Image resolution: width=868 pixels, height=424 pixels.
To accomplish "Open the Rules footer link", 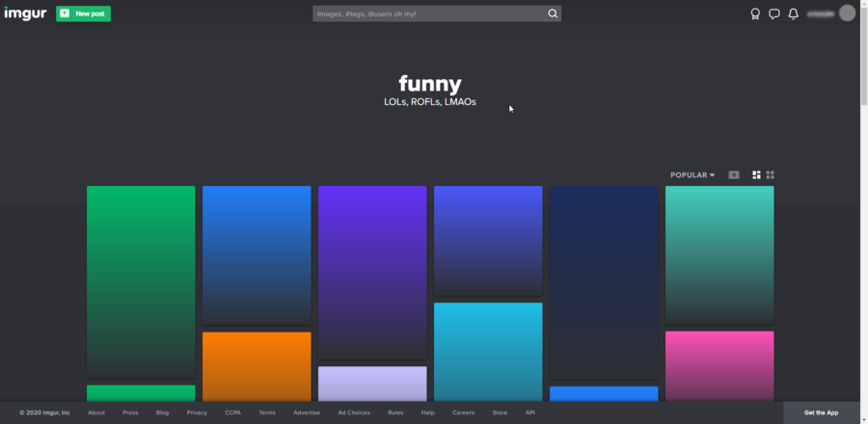I will pyautogui.click(x=395, y=412).
